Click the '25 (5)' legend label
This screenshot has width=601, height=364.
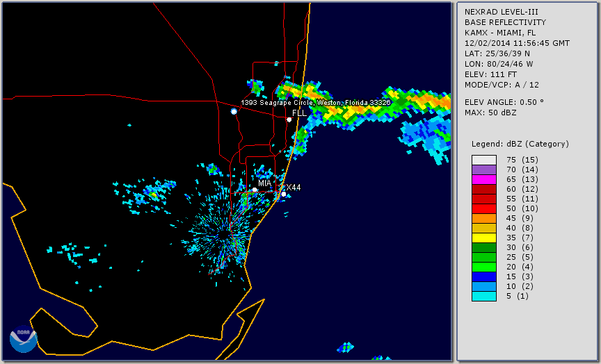tap(520, 257)
